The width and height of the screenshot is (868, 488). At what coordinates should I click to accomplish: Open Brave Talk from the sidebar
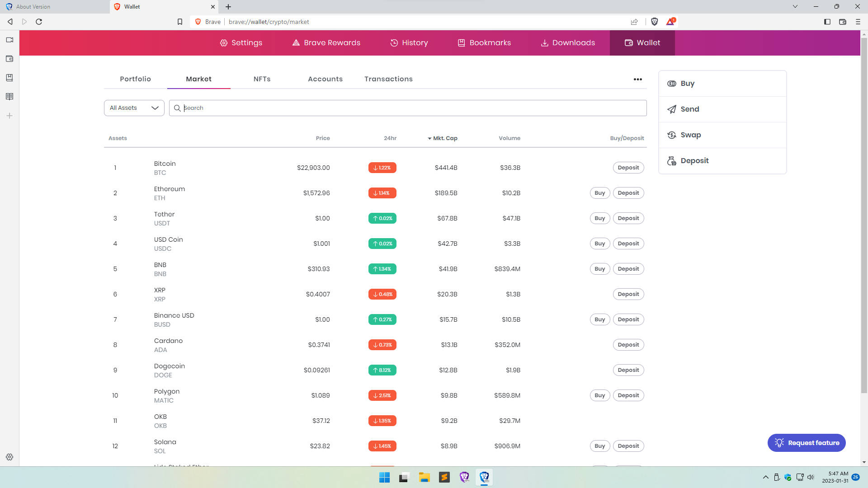click(x=9, y=40)
